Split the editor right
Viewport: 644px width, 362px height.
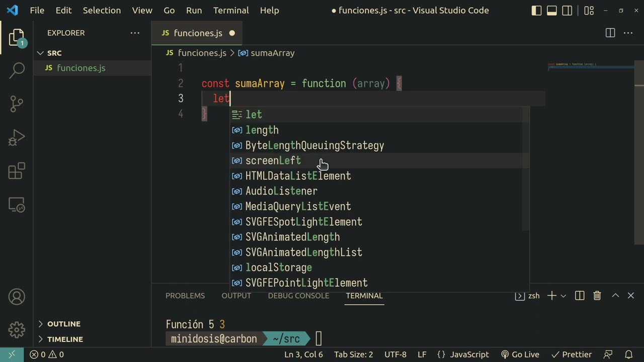pyautogui.click(x=610, y=33)
